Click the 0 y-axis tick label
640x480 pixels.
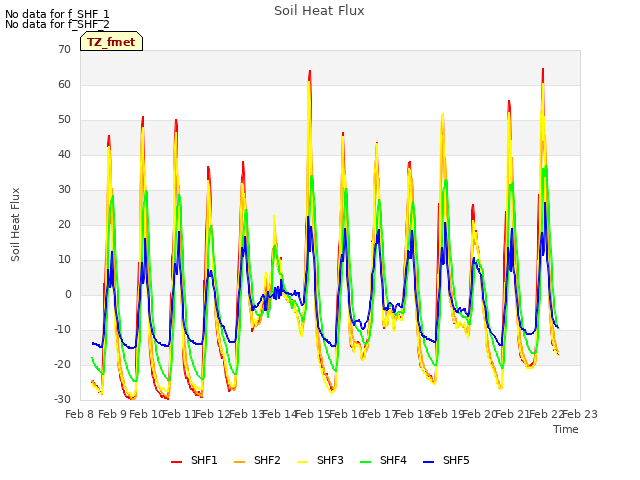click(x=68, y=295)
